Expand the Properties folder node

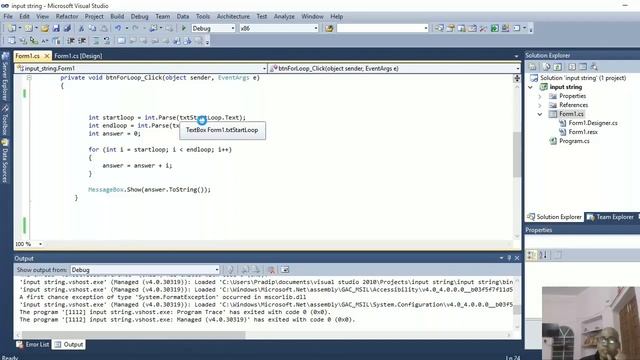[x=540, y=96]
